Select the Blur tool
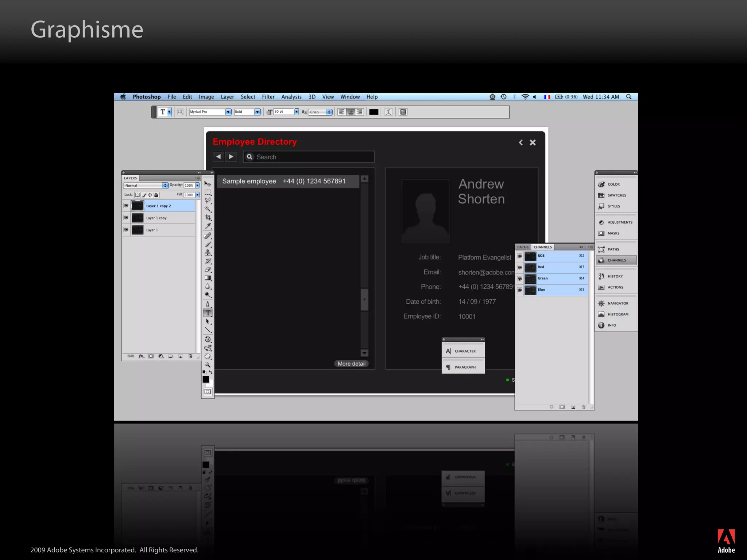 tap(208, 287)
